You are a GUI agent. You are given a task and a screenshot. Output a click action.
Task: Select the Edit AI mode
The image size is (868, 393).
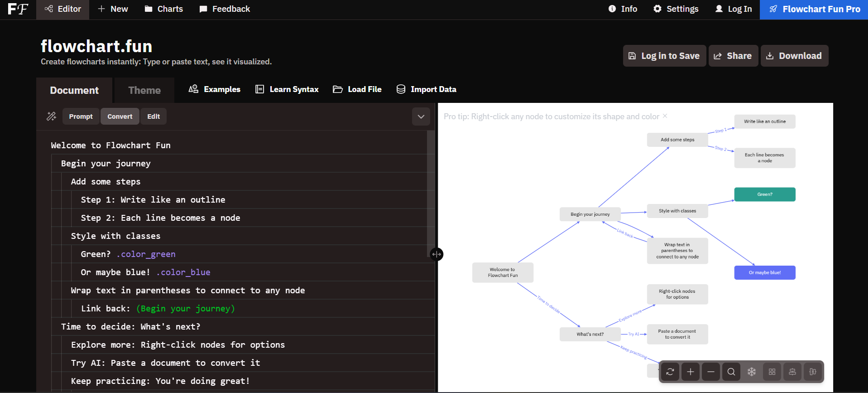tap(153, 116)
